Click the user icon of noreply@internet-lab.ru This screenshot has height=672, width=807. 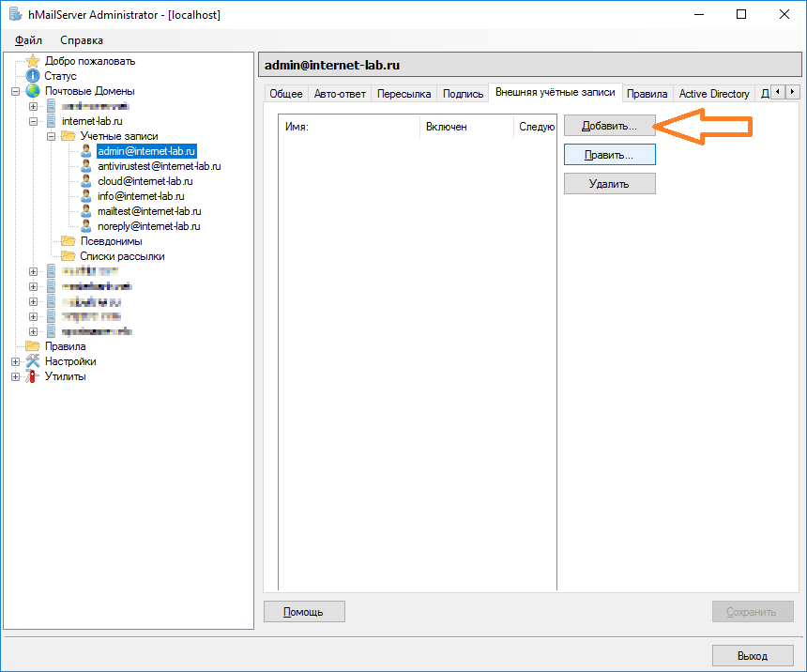[86, 225]
